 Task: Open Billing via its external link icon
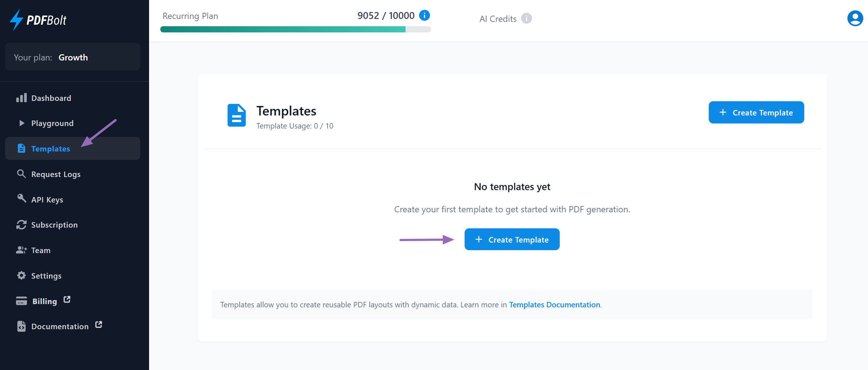click(x=67, y=299)
